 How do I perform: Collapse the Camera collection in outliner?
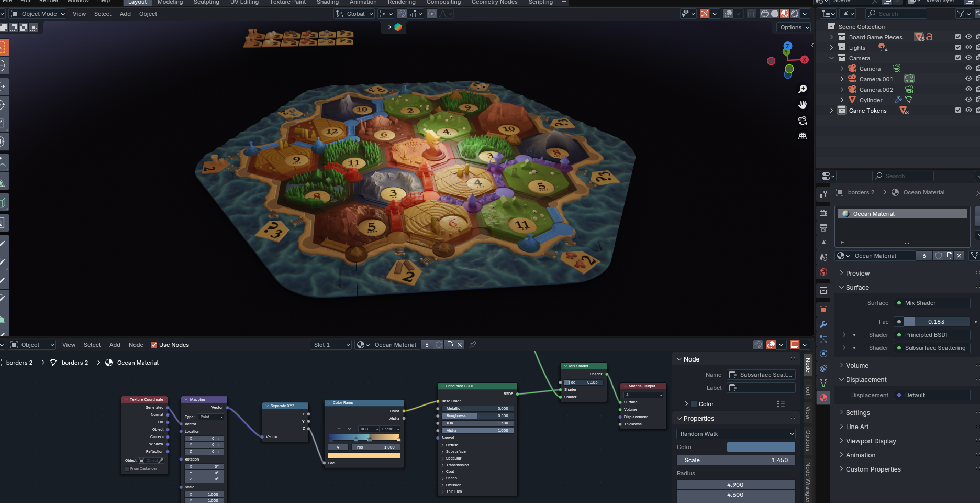831,58
